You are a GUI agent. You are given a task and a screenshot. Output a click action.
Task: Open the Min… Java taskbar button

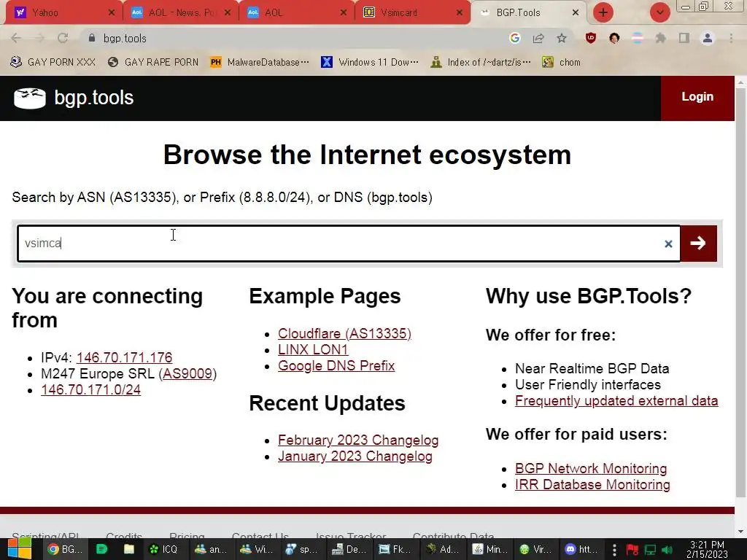490,550
